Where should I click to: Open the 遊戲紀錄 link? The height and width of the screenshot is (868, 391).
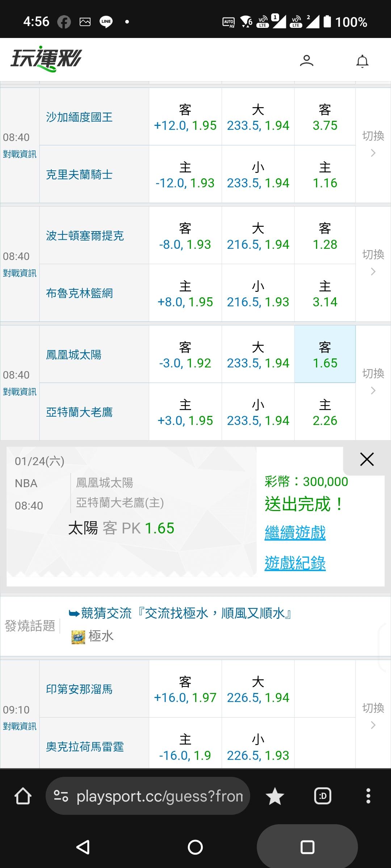(295, 563)
